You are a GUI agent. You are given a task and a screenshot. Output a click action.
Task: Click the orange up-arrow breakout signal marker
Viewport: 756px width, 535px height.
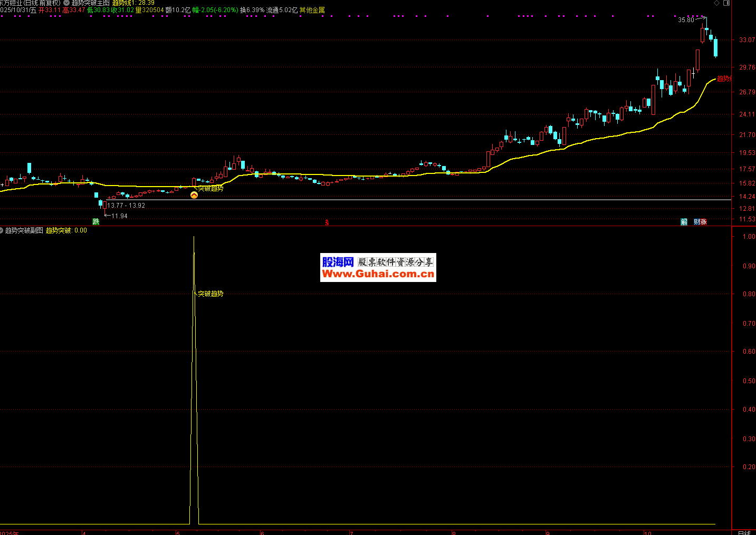(194, 195)
